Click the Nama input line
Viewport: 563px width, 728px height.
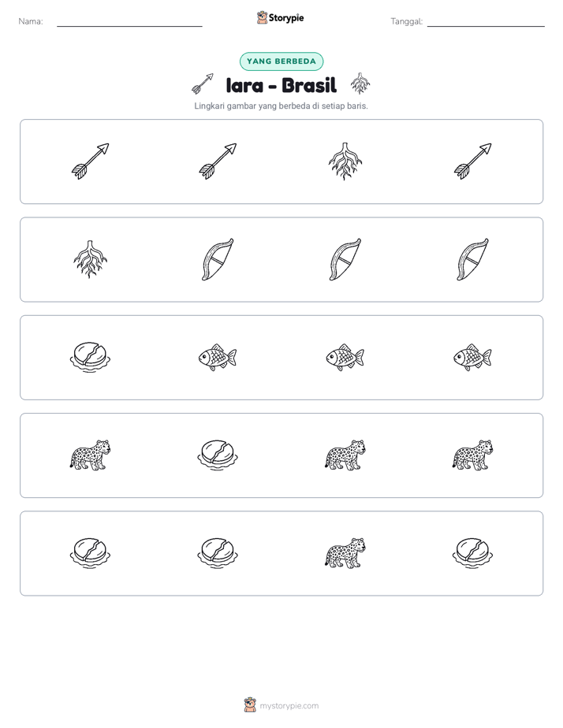(x=129, y=23)
